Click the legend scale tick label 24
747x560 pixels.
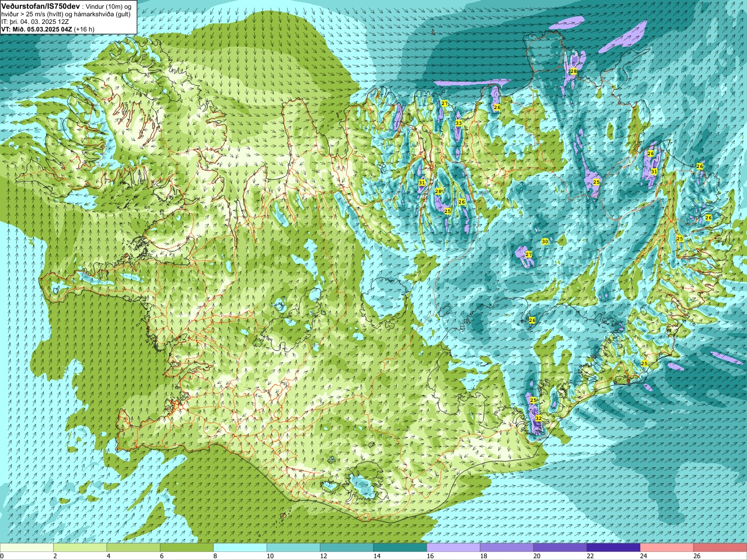pos(644,556)
